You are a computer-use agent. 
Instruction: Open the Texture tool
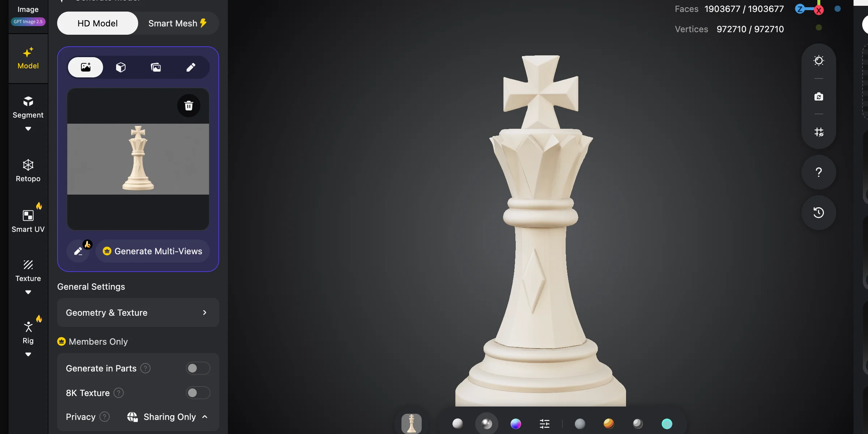pos(28,271)
